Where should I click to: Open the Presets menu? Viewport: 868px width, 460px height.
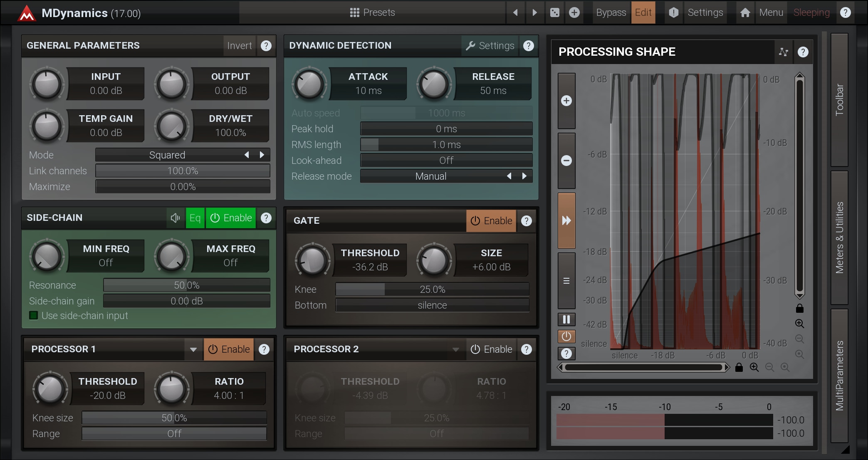tap(372, 12)
